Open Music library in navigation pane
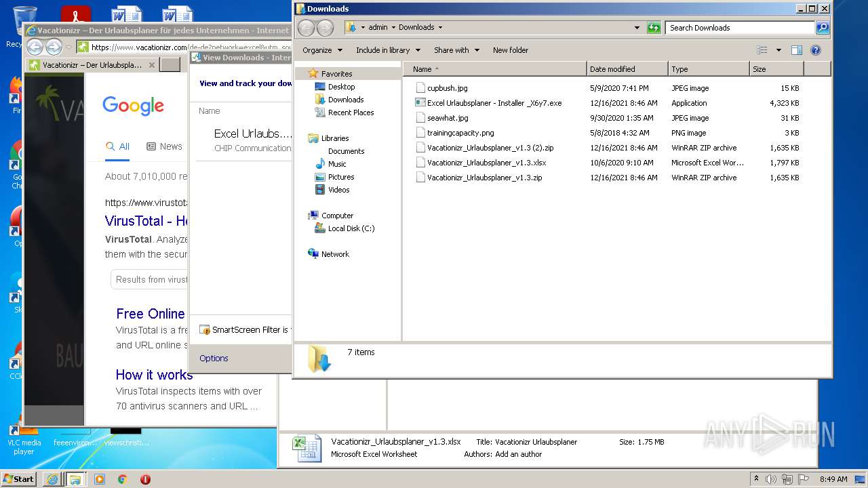868x488 pixels. click(337, 164)
